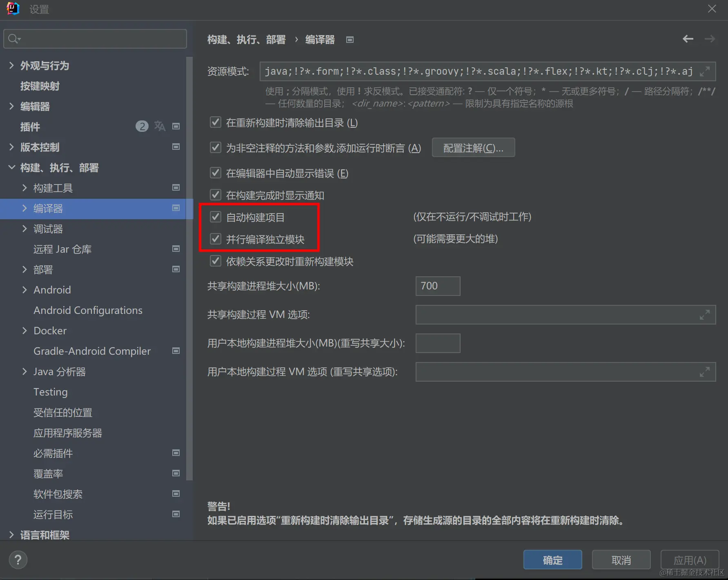Click the 共享构建进程堆大小 field showing 700
This screenshot has height=580, width=728.
(438, 286)
